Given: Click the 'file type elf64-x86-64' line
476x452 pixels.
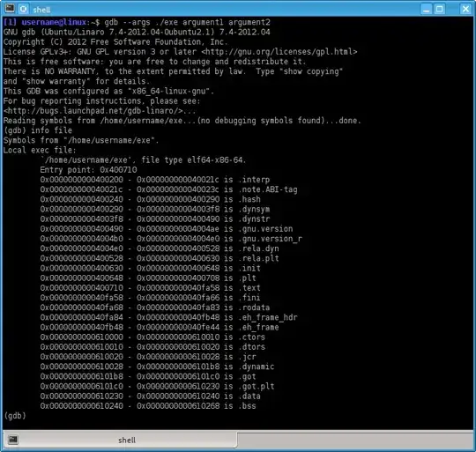Looking at the screenshot, I should tap(144, 159).
